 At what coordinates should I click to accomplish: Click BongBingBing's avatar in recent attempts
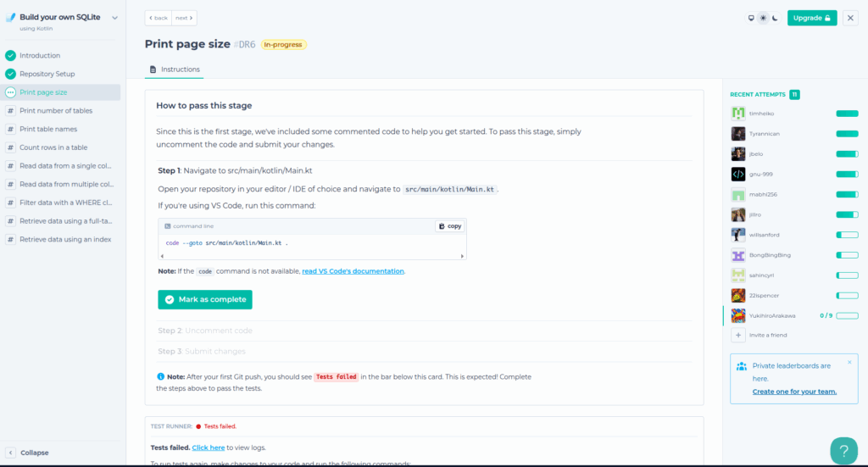coord(738,255)
